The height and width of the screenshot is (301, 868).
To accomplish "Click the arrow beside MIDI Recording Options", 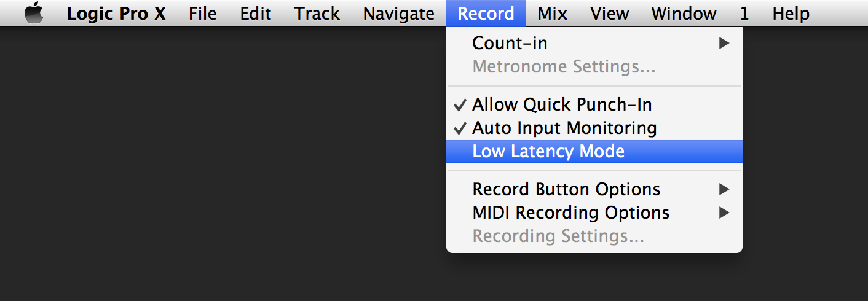I will pos(724,213).
